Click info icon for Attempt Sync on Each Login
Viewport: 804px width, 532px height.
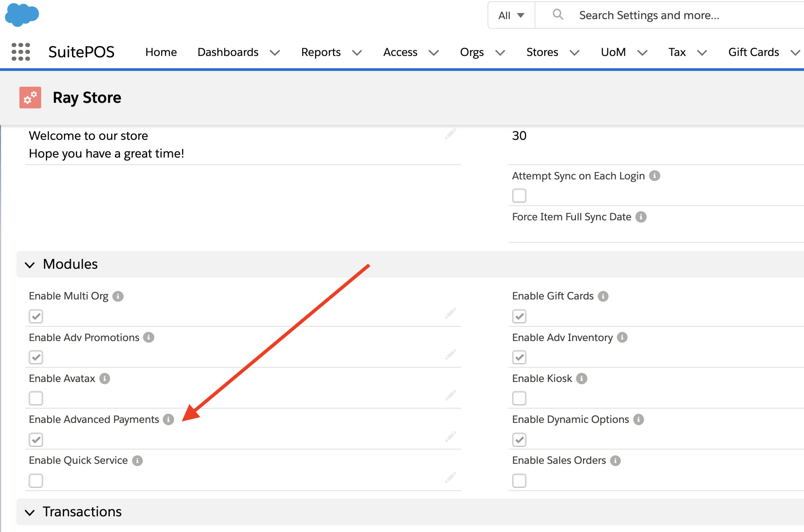[x=654, y=176]
